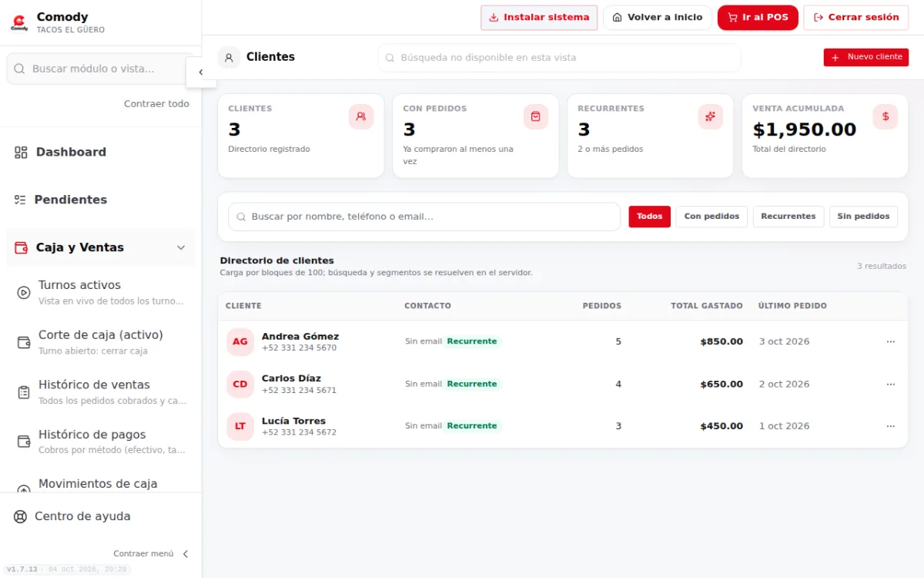The image size is (924, 578).
Task: Click the Corte de caja wallet icon
Action: click(x=24, y=342)
